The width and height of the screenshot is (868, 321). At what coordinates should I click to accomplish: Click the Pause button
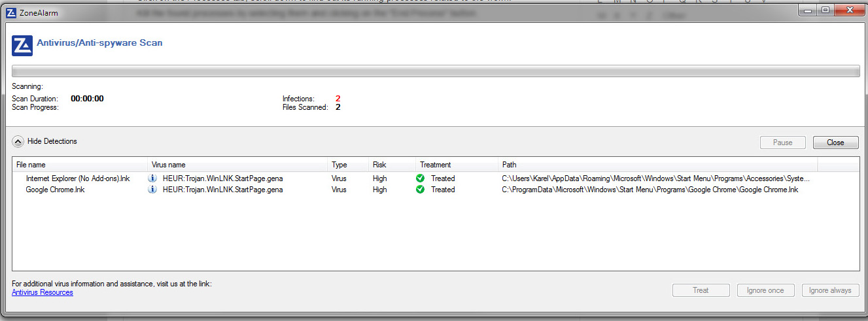click(x=782, y=143)
